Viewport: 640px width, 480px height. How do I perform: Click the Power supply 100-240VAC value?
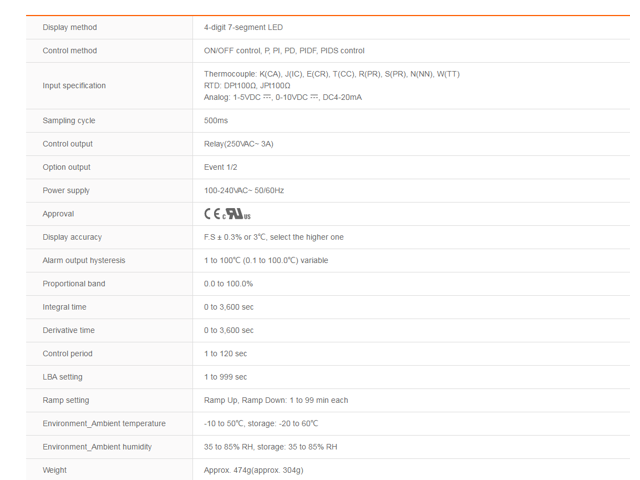[244, 190]
